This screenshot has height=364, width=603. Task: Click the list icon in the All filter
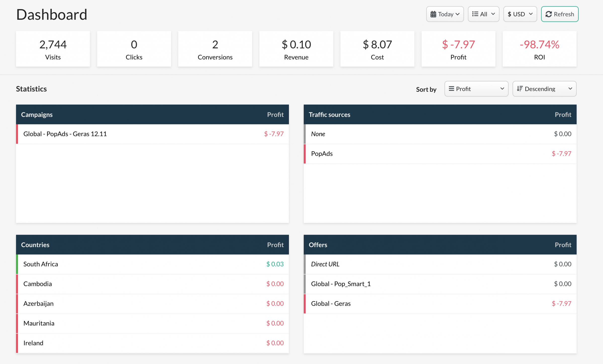tap(475, 14)
